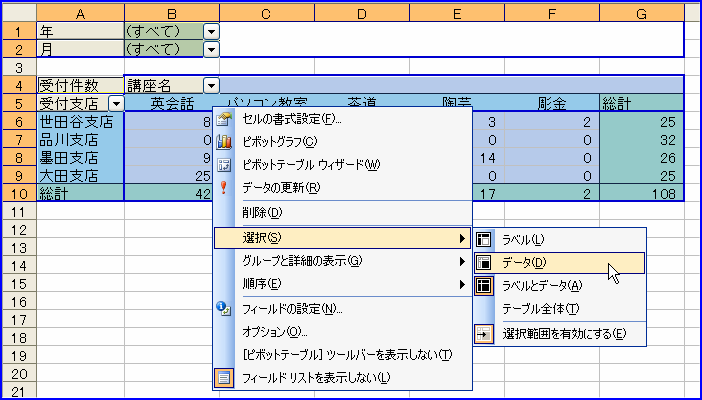Click the field list icon beside フィールド リストを表示しない
This screenshot has height=400, width=702.
coord(223,378)
